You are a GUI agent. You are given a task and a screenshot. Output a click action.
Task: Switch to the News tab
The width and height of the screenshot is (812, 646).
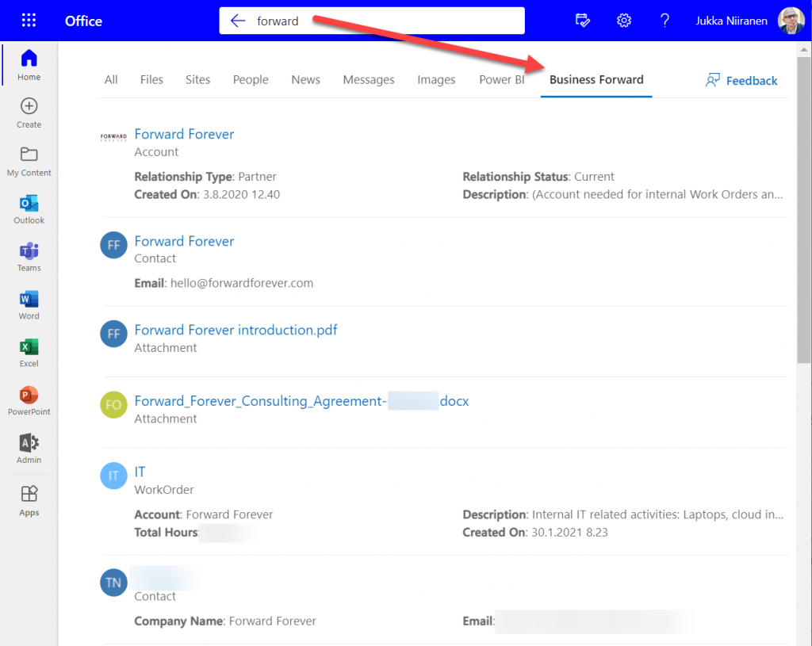(x=305, y=80)
